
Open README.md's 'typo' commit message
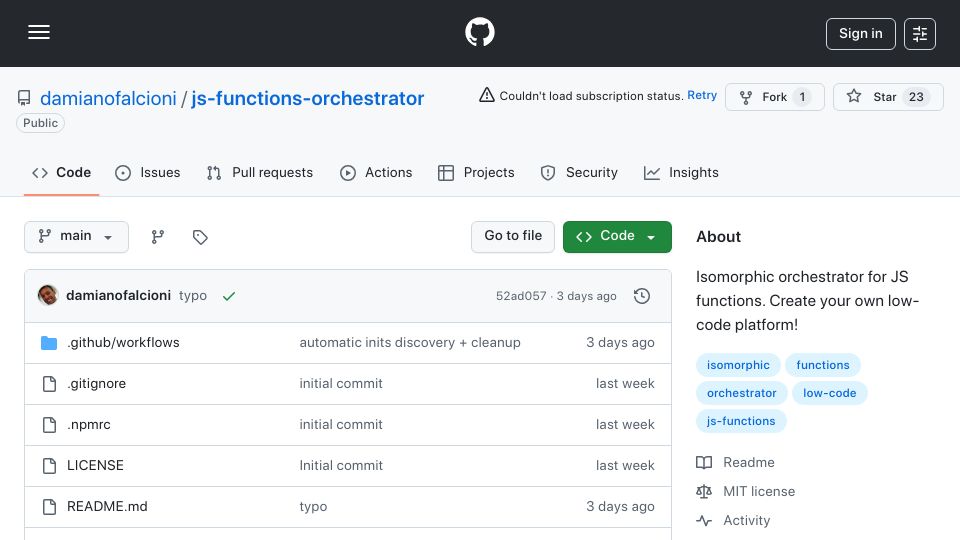313,506
